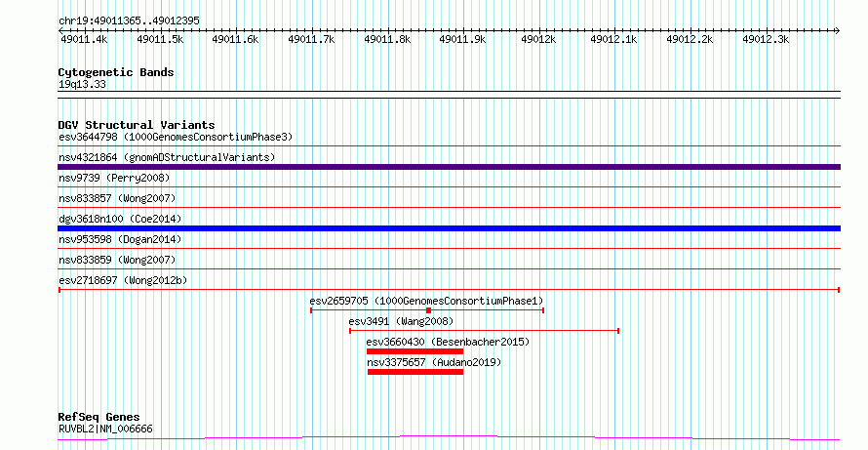Select nsv833859 (Wong2007) variant label
This screenshot has width=868, height=450.
[117, 260]
